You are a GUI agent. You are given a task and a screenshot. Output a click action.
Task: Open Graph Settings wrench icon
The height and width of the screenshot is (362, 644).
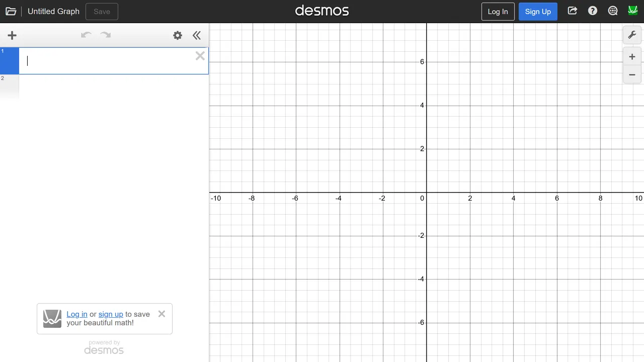click(632, 35)
